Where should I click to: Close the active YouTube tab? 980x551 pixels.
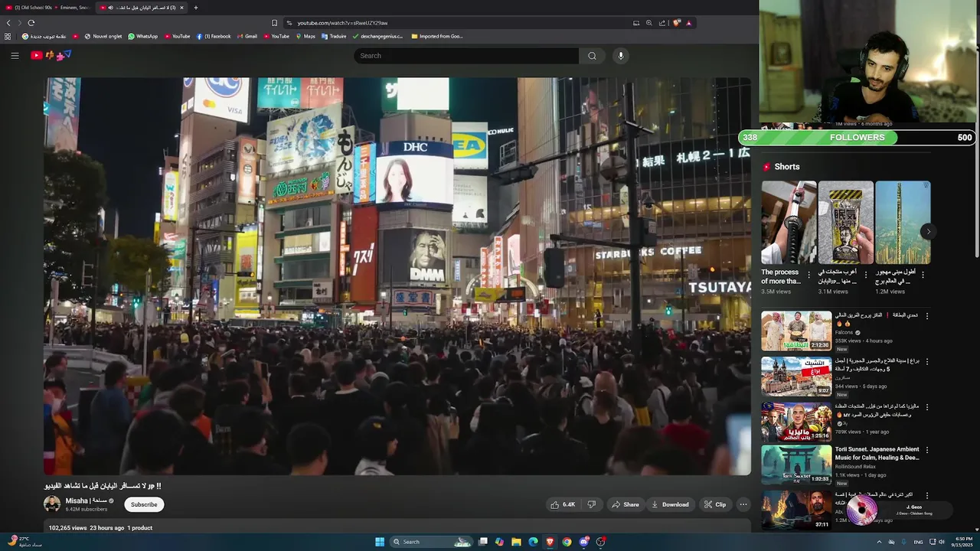pos(181,8)
